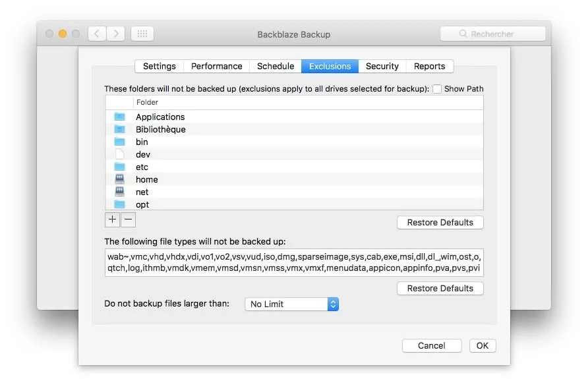The width and height of the screenshot is (588, 379).
Task: Select the Bibliothèque folder icon
Action: tap(119, 129)
